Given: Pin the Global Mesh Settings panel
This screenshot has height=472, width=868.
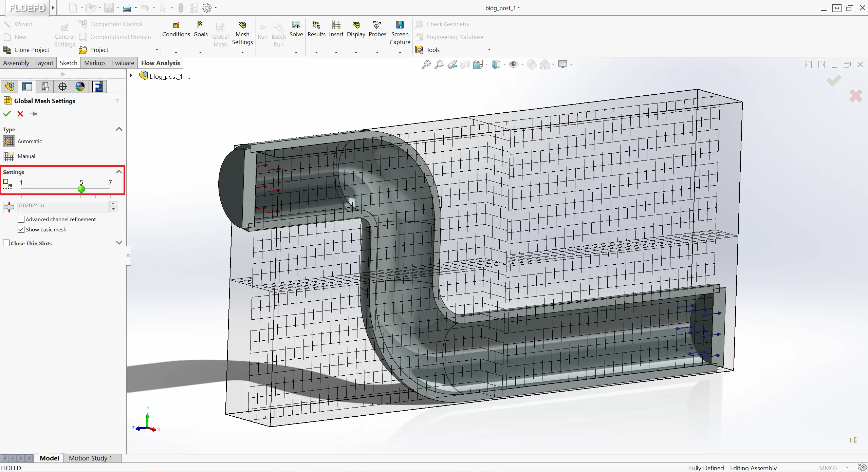Looking at the screenshot, I should 34,114.
